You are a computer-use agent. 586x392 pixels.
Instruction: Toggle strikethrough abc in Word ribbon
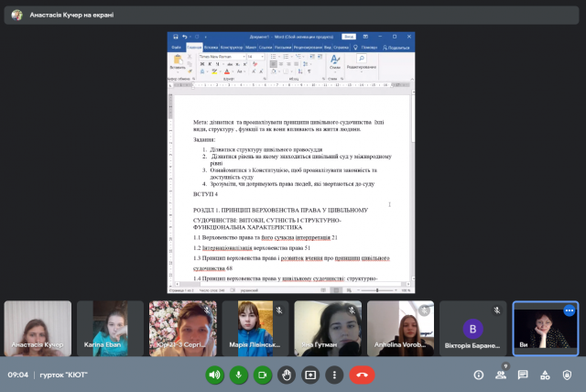(x=230, y=64)
